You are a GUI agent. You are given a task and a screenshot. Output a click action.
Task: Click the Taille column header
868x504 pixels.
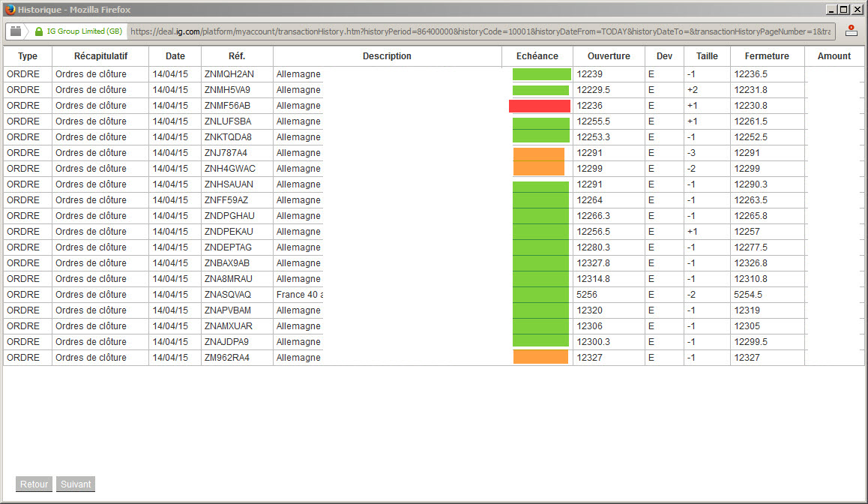tap(707, 56)
